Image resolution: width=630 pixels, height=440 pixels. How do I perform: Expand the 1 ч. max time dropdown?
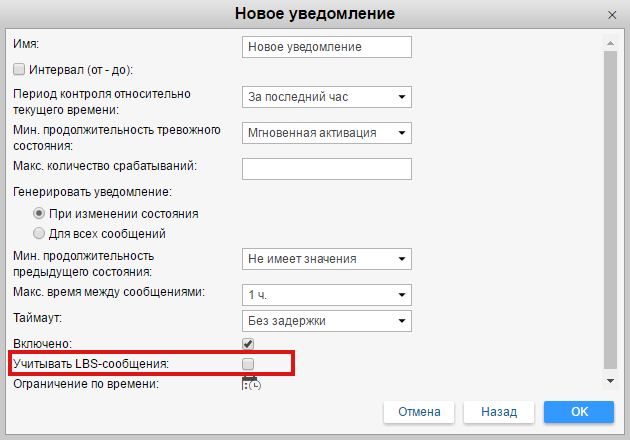tap(327, 295)
